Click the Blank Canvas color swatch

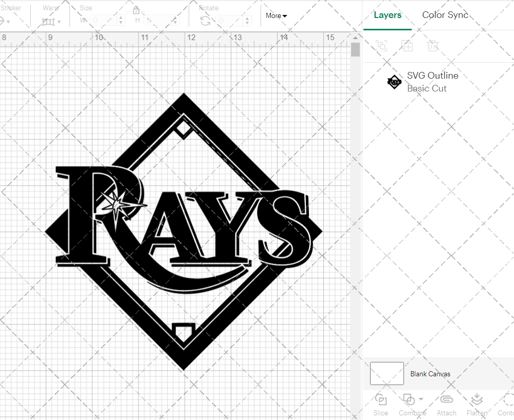pos(387,374)
